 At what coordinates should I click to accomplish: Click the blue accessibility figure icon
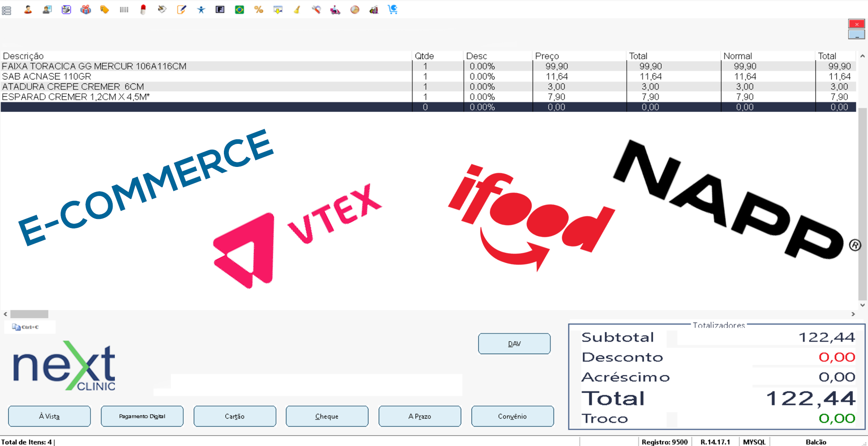[x=201, y=9]
